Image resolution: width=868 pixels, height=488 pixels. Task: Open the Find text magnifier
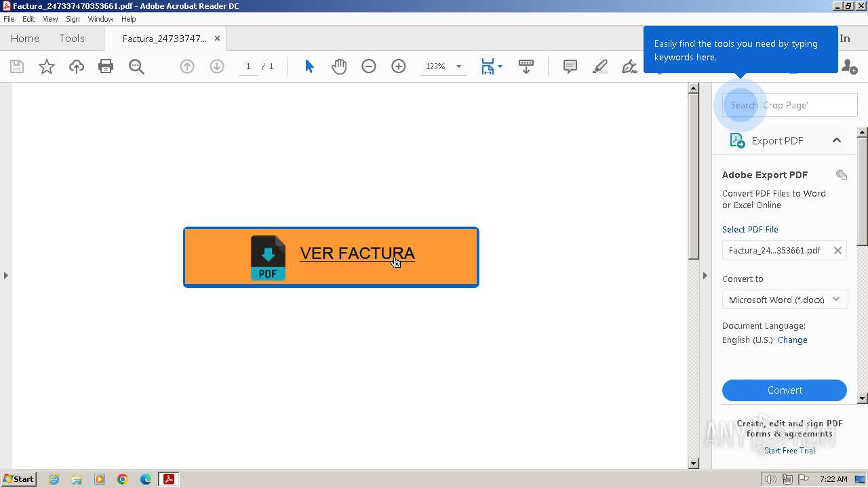pyautogui.click(x=136, y=66)
